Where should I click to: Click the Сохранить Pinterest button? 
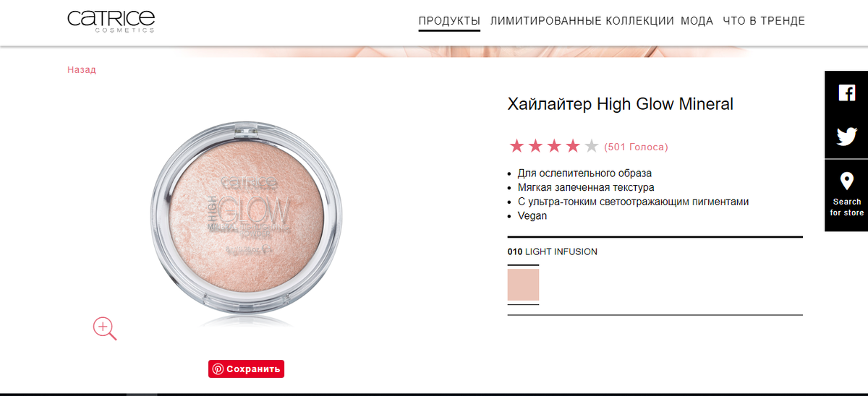point(247,369)
